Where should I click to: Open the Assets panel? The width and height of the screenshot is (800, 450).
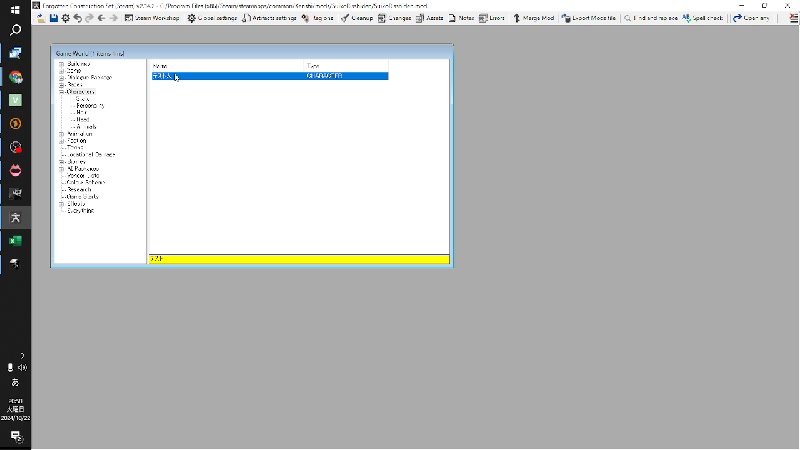(x=430, y=18)
